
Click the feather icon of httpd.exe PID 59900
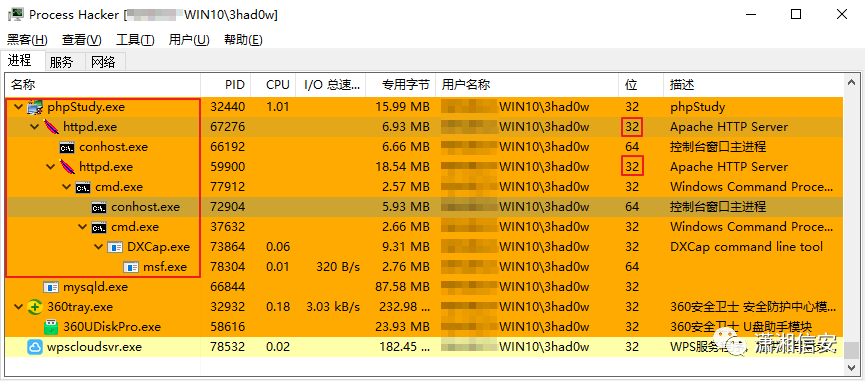click(67, 167)
